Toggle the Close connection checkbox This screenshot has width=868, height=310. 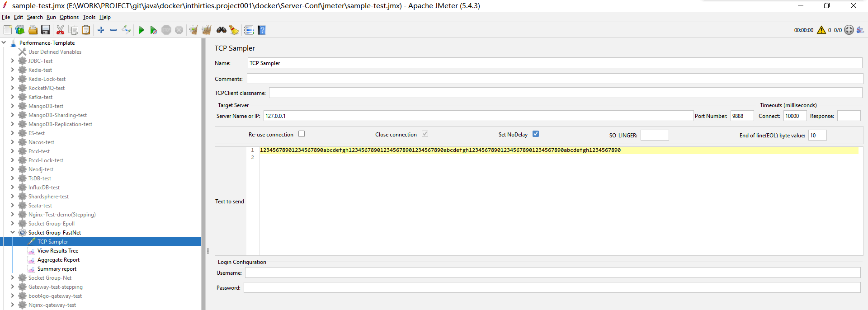425,134
